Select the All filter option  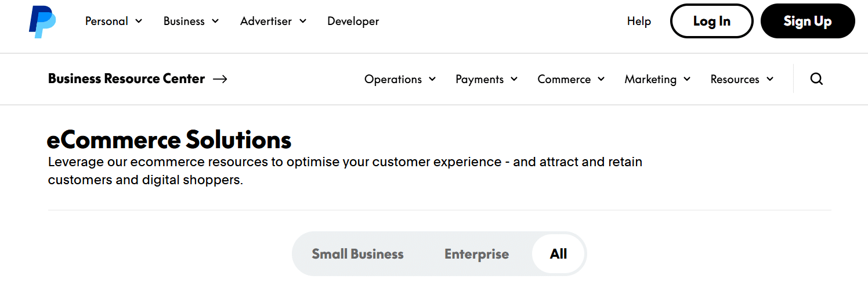tap(558, 254)
